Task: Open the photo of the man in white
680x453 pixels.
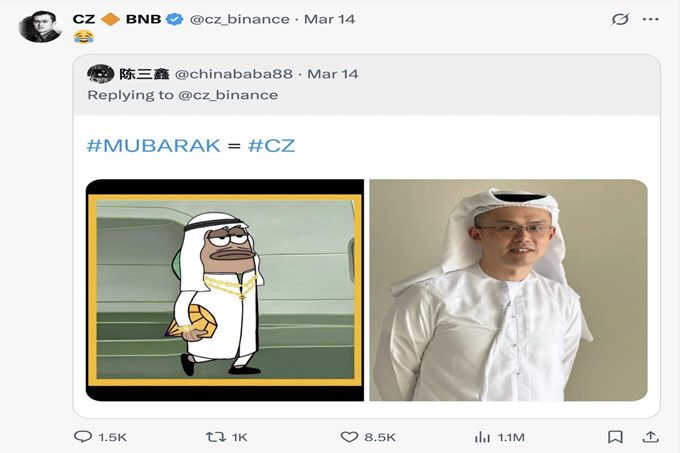Action: pos(508,290)
